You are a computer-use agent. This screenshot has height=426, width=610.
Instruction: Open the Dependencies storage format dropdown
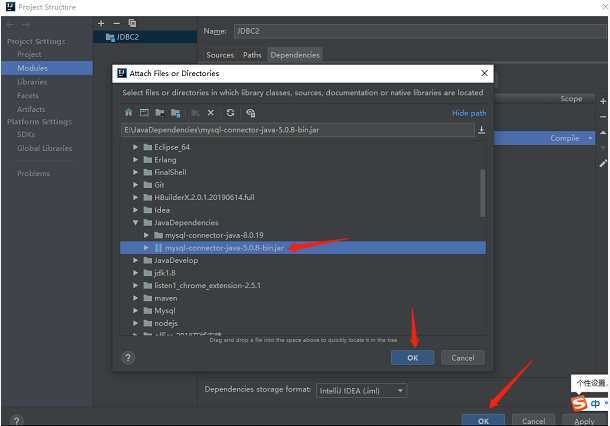(x=362, y=391)
